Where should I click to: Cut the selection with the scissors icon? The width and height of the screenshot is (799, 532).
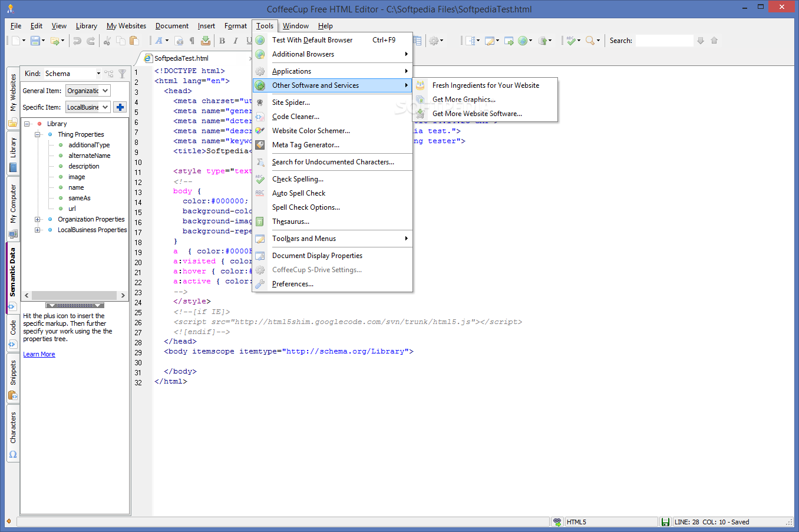point(107,41)
